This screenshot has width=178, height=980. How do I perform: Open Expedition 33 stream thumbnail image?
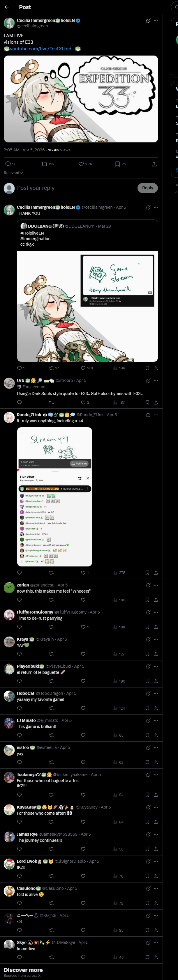click(x=81, y=99)
